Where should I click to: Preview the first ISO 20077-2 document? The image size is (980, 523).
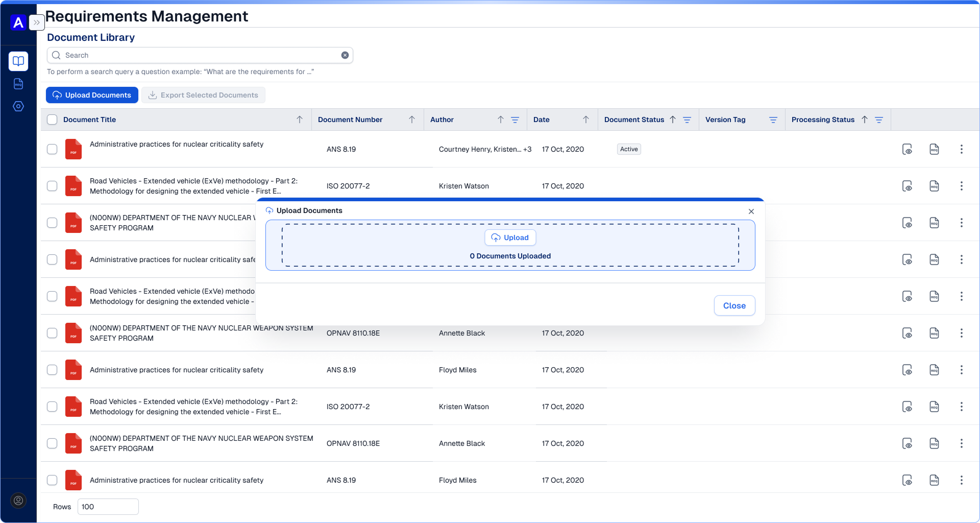point(907,186)
